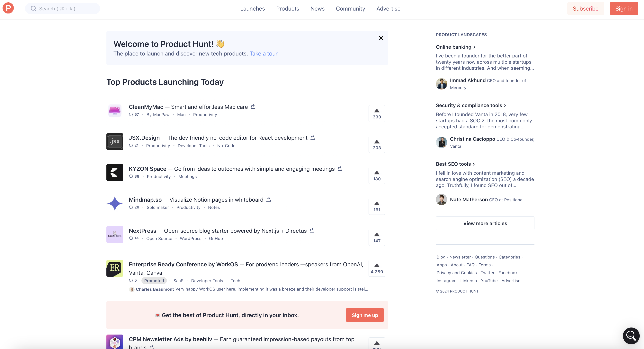Upvote Mindmap.so with 161 votes
The width and height of the screenshot is (644, 349).
[x=377, y=207]
